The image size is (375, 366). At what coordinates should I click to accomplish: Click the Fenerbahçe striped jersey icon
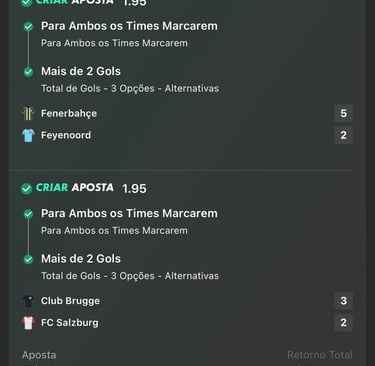click(x=28, y=114)
